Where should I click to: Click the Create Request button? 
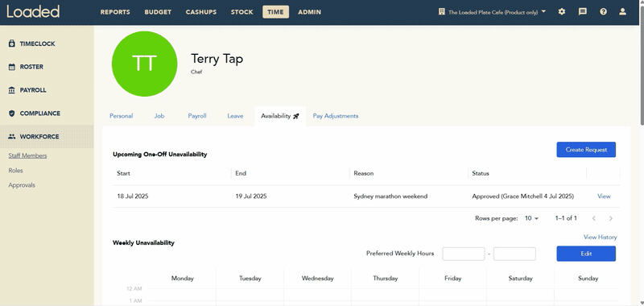(586, 150)
